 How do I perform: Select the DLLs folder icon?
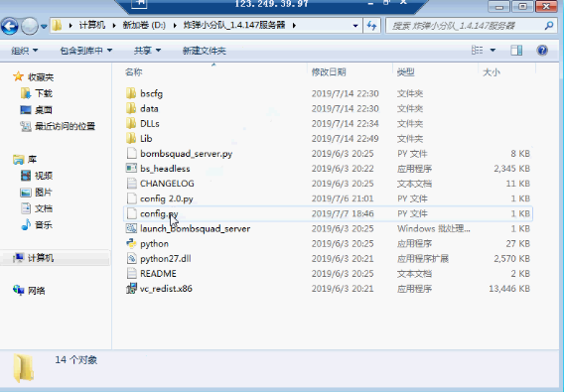[131, 123]
